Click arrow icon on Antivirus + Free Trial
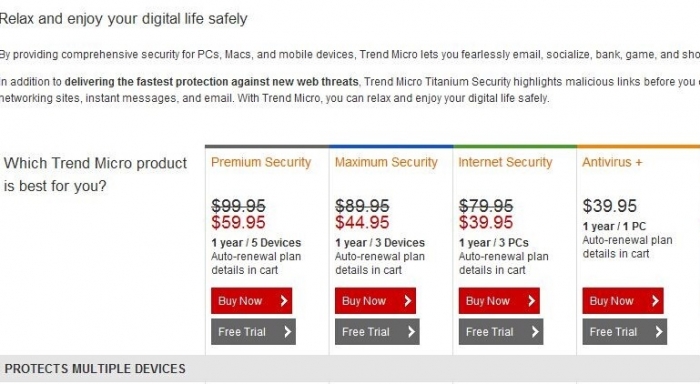Viewport: 700px width, 384px height. tap(658, 332)
